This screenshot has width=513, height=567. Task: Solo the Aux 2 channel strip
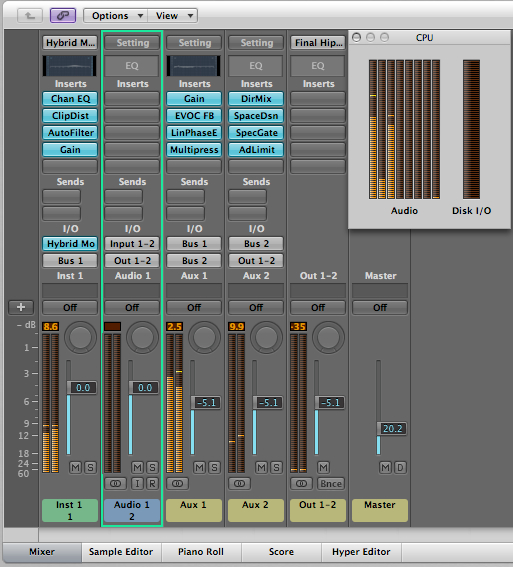click(277, 468)
